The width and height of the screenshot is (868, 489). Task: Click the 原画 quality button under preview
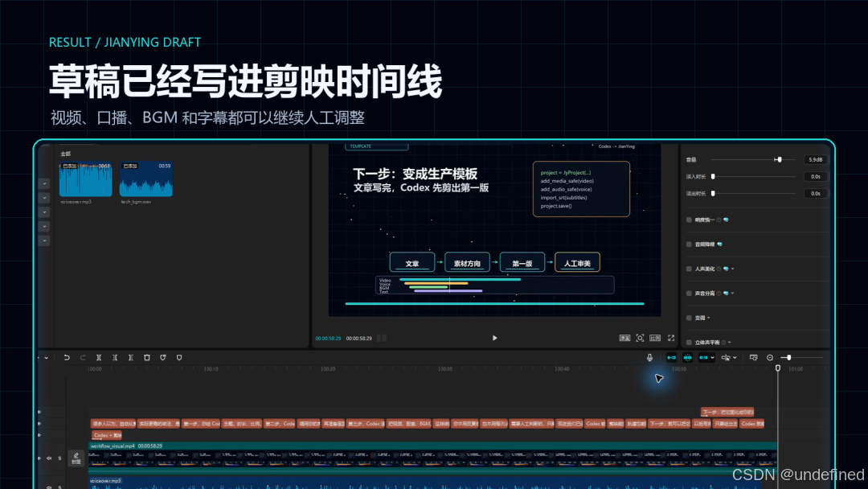click(x=624, y=338)
